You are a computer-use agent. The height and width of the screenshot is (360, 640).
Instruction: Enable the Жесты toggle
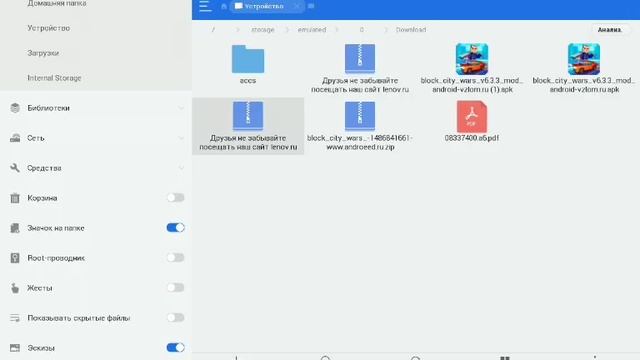coord(176,288)
